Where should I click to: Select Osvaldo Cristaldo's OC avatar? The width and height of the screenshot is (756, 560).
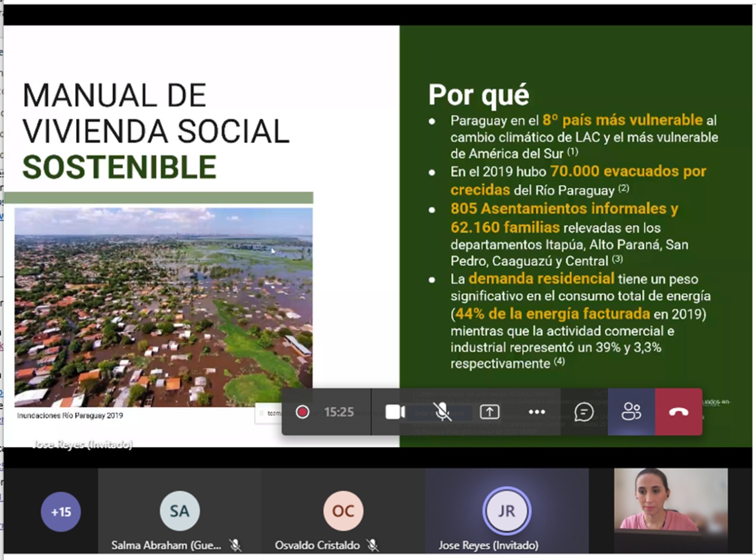click(343, 511)
